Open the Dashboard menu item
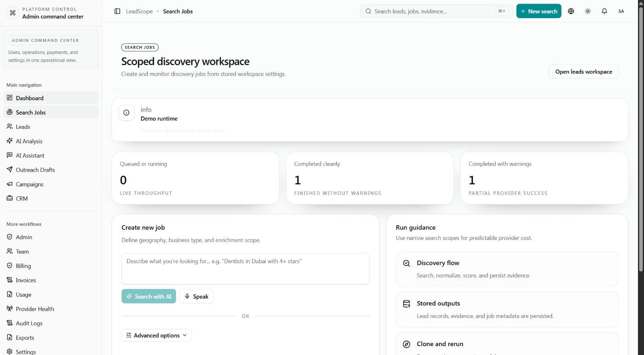 pos(51,98)
